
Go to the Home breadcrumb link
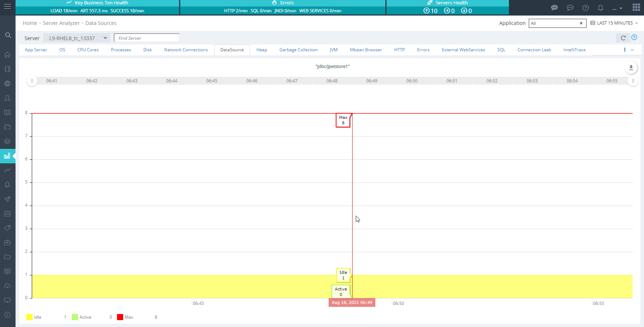[x=30, y=23]
